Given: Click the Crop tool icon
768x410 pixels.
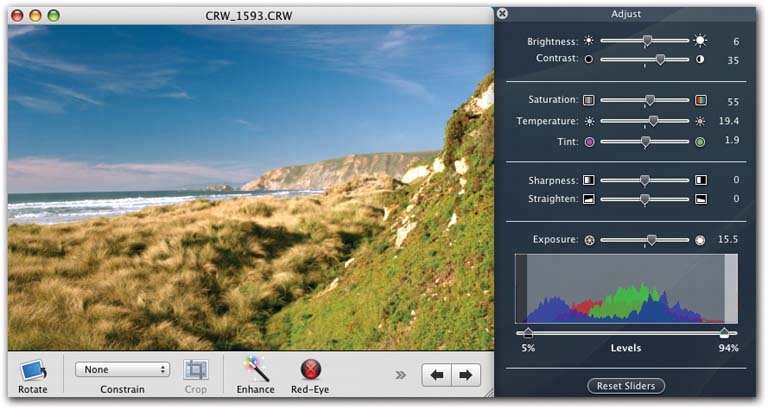Looking at the screenshot, I should [195, 370].
